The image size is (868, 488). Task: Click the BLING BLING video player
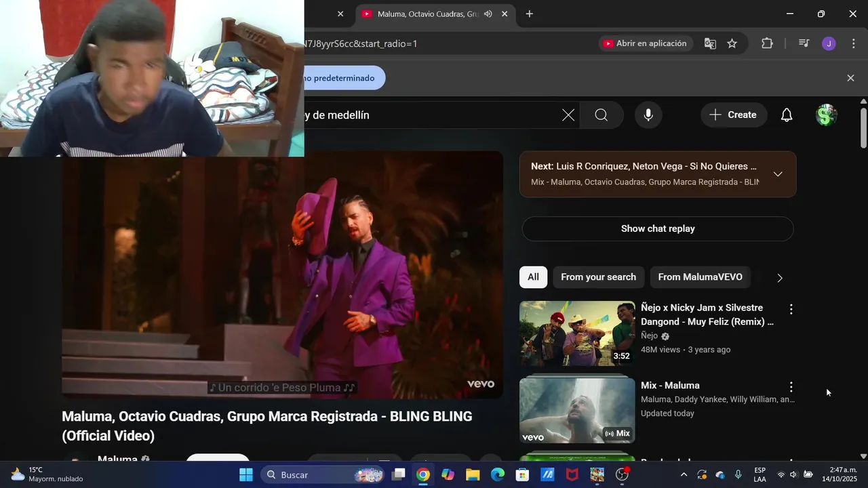[x=282, y=274]
